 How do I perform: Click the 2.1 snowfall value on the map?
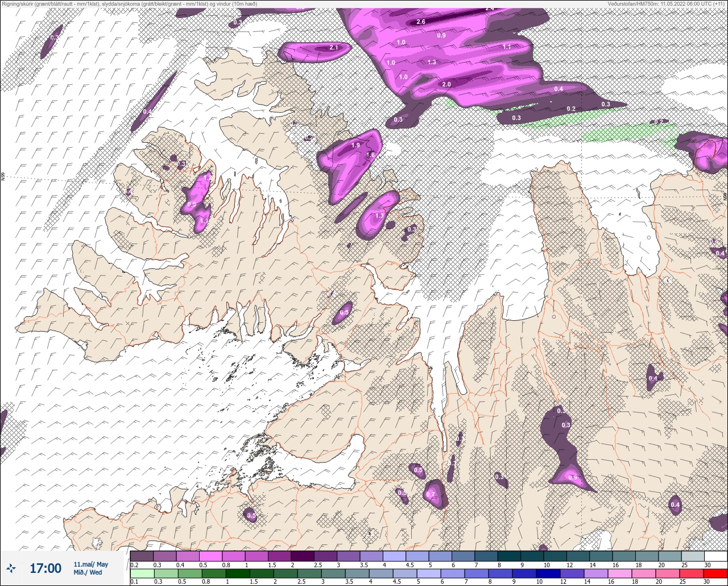tap(334, 48)
